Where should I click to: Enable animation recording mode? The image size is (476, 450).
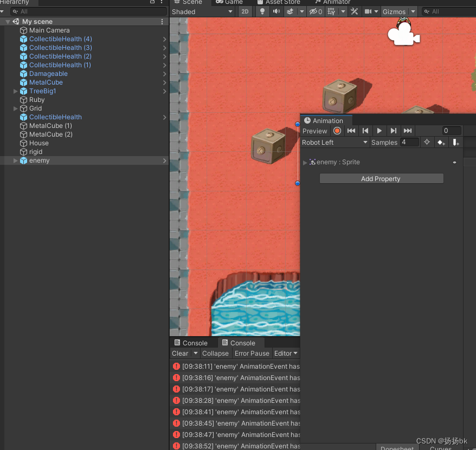pos(337,131)
